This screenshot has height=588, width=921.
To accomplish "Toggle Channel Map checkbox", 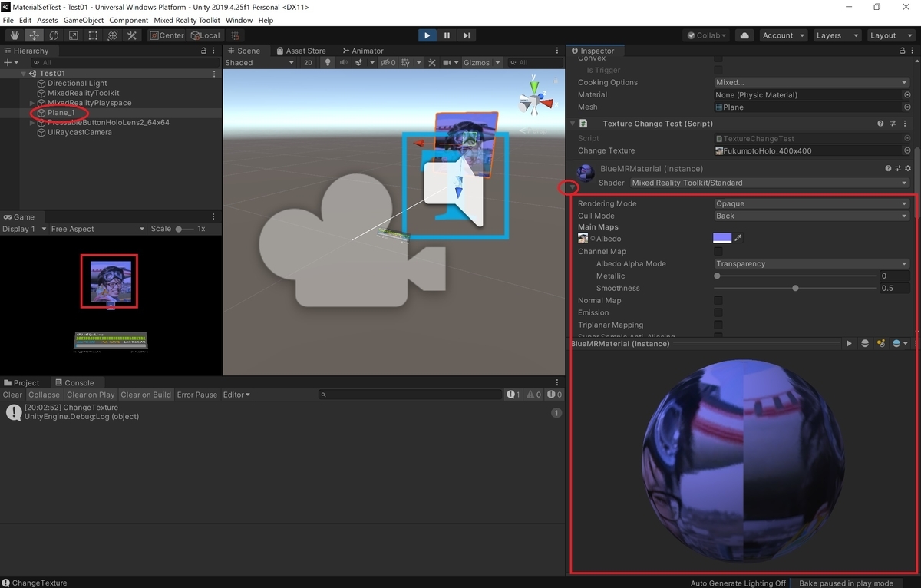I will point(718,252).
